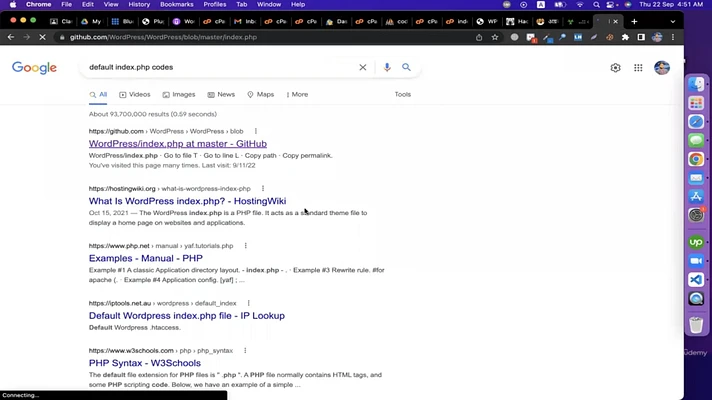Switch to the Images tab
The height and width of the screenshot is (400, 712).
point(178,94)
